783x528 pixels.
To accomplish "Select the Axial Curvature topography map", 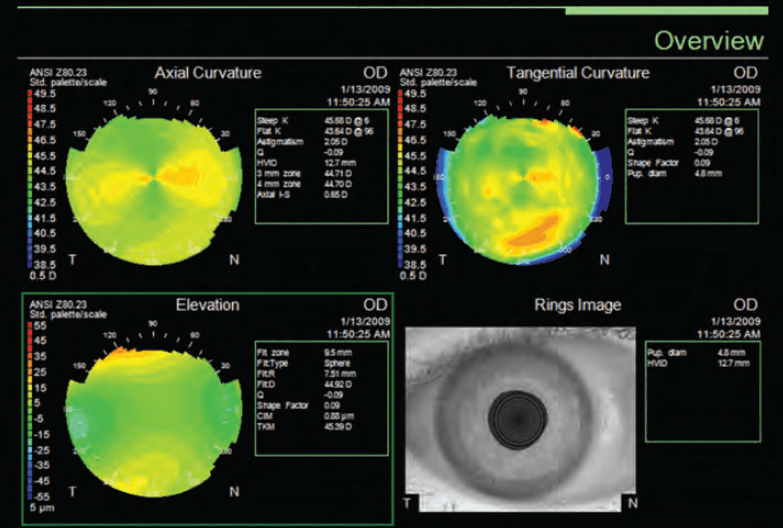I will click(x=153, y=191).
